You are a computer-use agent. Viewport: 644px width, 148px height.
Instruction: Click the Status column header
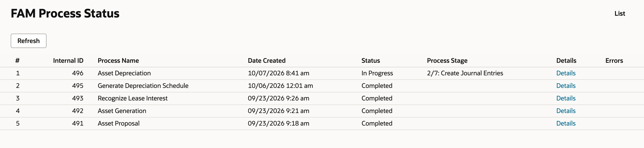click(x=371, y=61)
